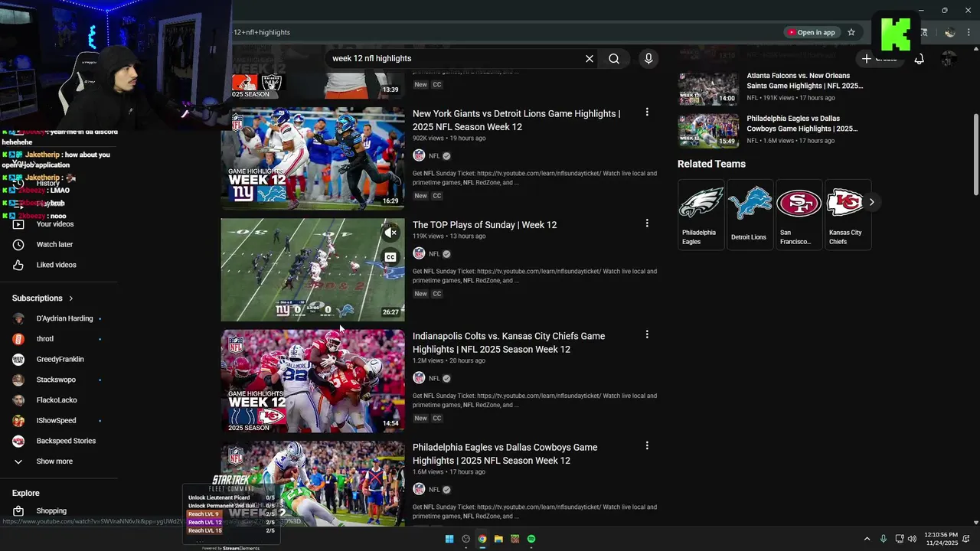Select the Philadelphia Eagles team logo
Viewport: 980px width, 551px height.
click(701, 204)
